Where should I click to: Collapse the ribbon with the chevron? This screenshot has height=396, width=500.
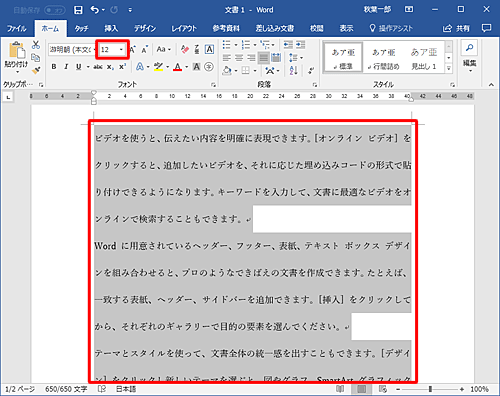point(491,85)
